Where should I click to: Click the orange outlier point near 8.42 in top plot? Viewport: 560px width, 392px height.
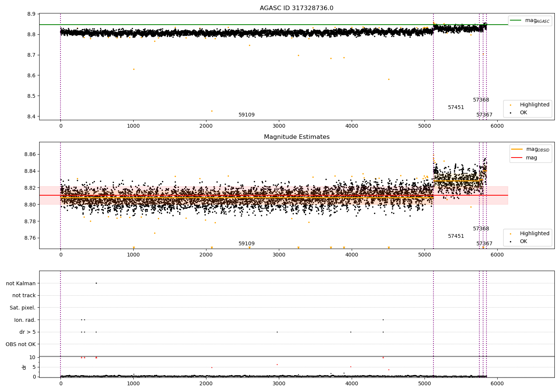(212, 111)
